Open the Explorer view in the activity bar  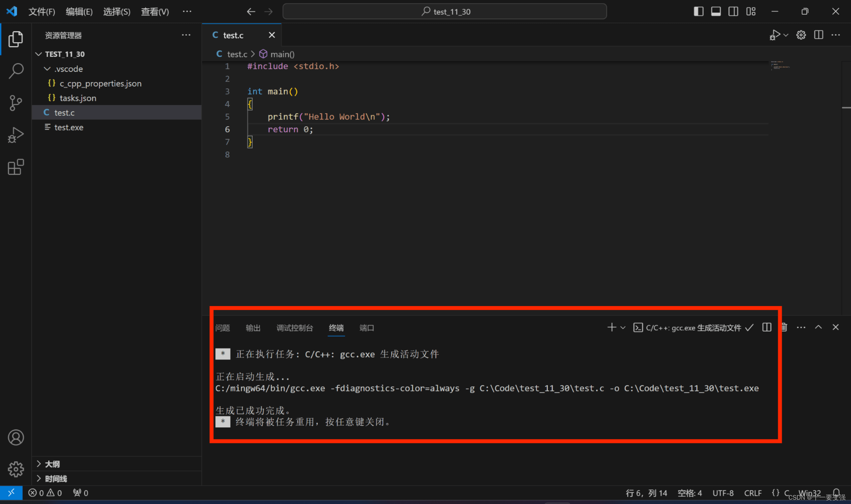pyautogui.click(x=16, y=39)
